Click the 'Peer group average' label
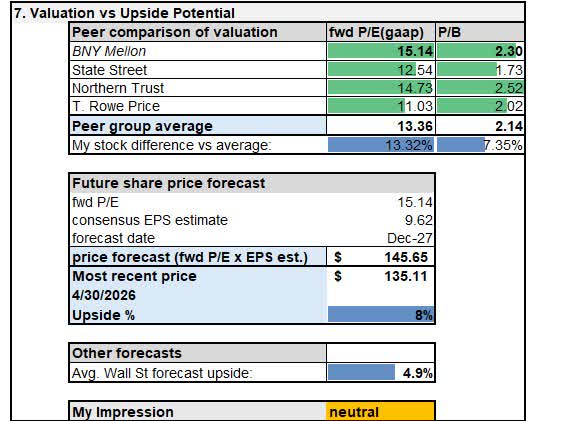 pos(142,126)
